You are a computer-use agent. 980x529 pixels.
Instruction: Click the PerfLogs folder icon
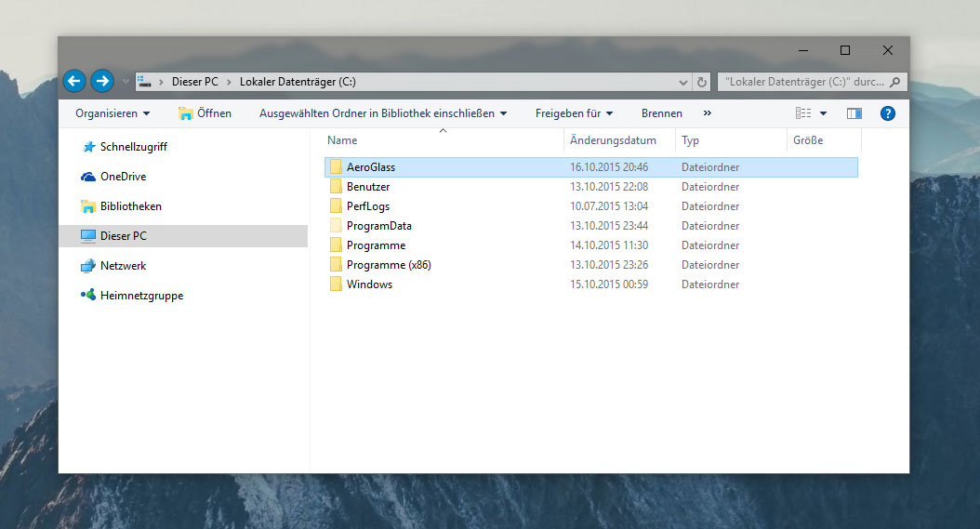click(x=336, y=205)
